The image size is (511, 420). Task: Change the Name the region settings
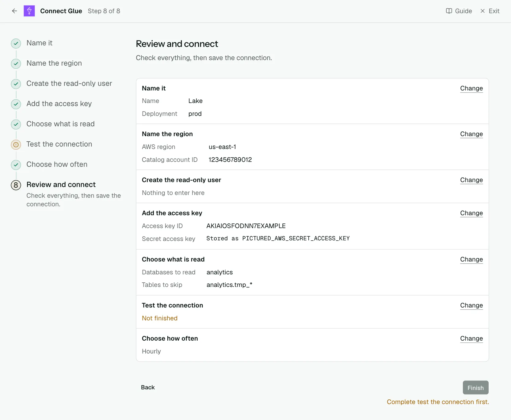(x=471, y=134)
